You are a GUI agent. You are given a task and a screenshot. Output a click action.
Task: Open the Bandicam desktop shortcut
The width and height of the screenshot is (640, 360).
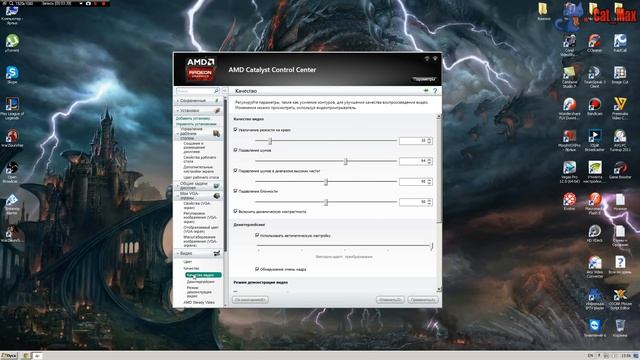(595, 107)
